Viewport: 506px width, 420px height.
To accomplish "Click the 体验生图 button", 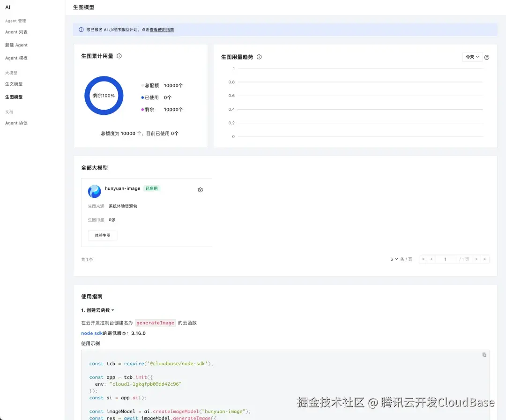I will [x=102, y=235].
